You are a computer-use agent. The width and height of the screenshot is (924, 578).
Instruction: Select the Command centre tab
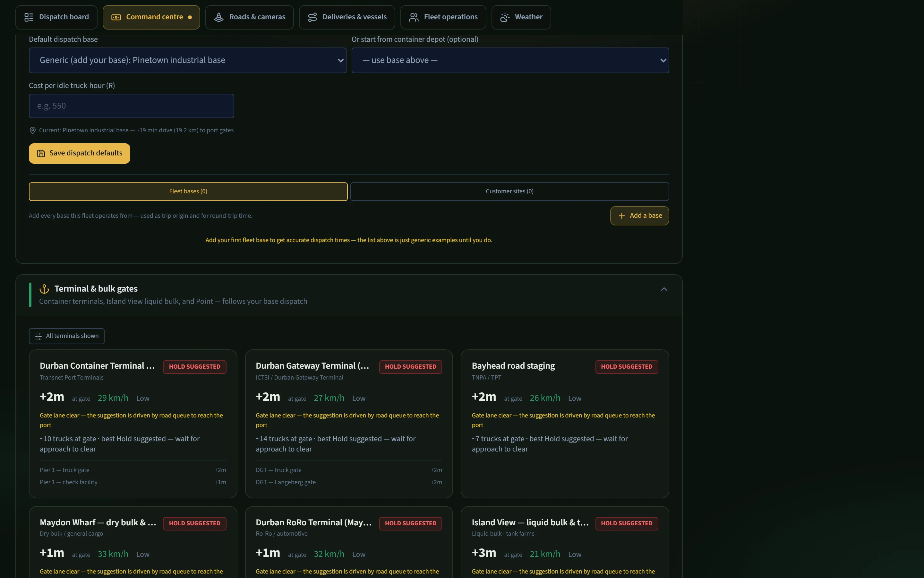151,17
